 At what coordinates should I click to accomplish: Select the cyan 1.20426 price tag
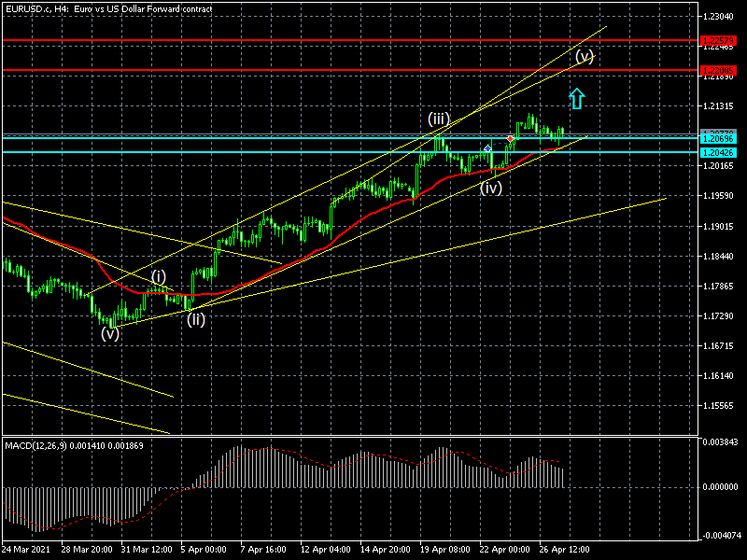[x=719, y=152]
